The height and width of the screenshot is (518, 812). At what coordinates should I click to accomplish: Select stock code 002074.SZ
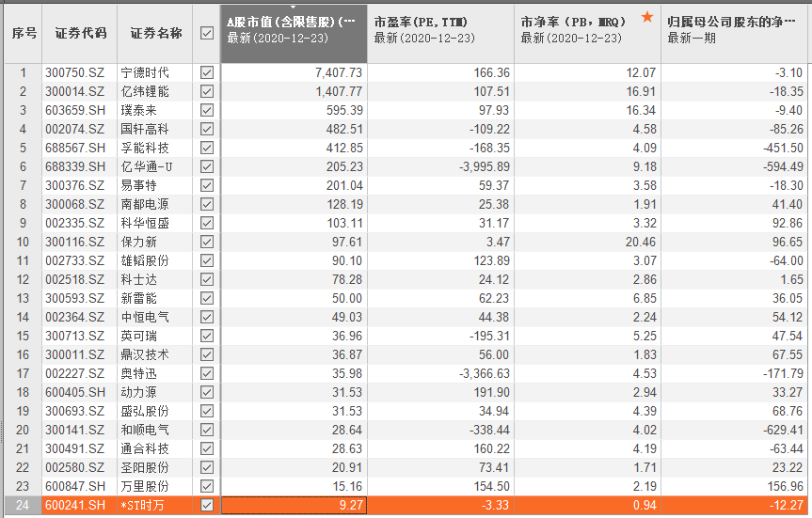coord(74,130)
